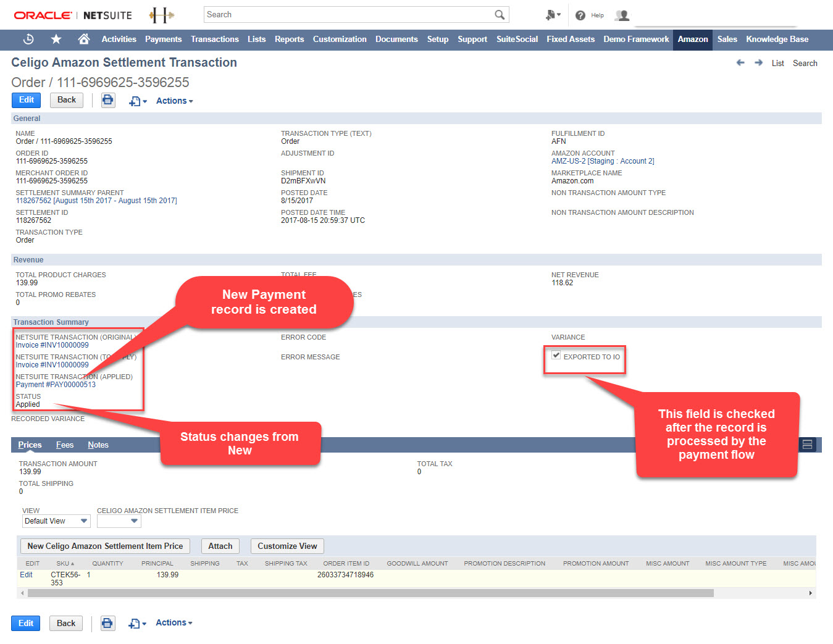The width and height of the screenshot is (833, 644).
Task: Click the top Edit button
Action: click(27, 100)
